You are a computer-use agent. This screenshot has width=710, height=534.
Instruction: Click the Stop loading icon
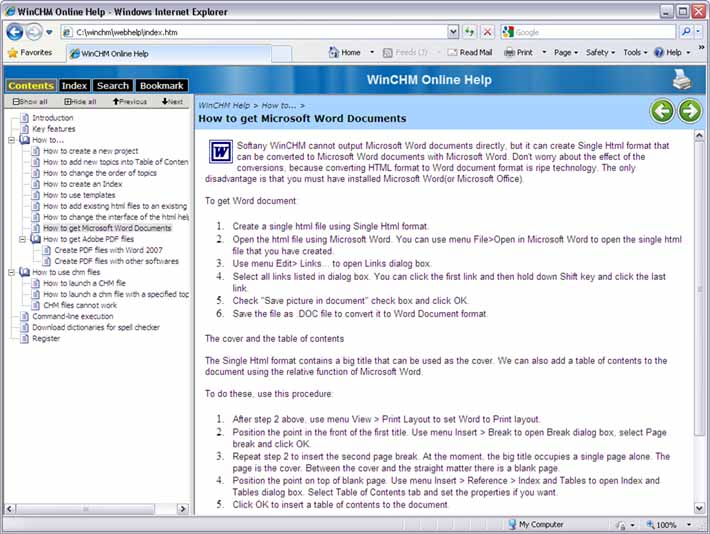pyautogui.click(x=487, y=32)
